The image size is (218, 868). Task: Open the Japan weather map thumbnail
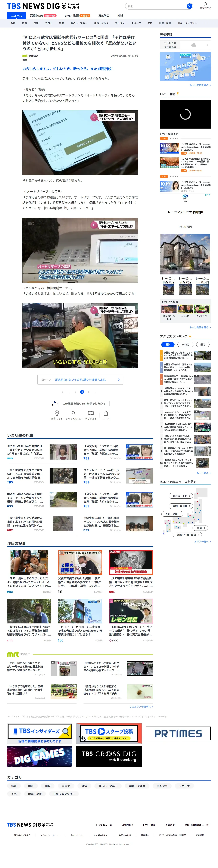tap(185, 66)
